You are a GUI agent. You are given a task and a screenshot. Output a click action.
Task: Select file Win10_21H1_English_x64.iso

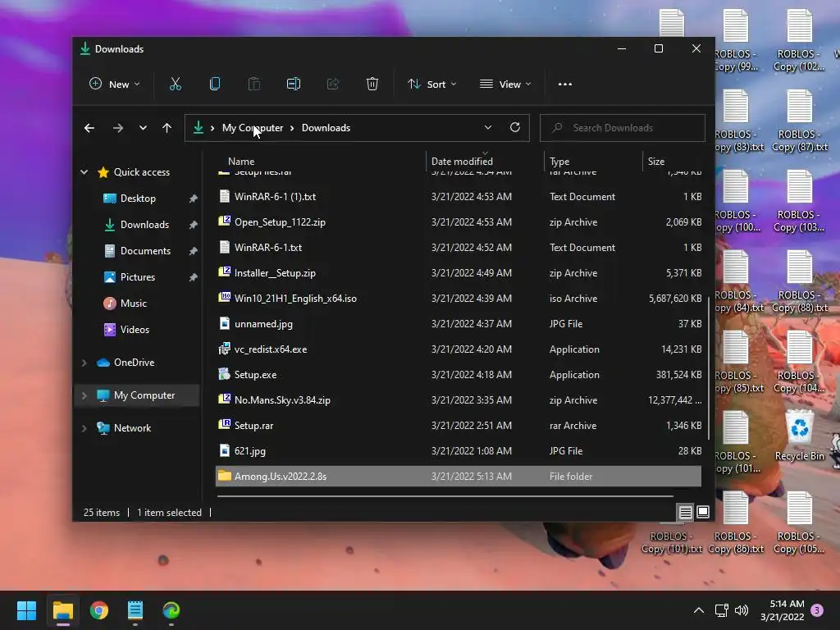[459, 299]
